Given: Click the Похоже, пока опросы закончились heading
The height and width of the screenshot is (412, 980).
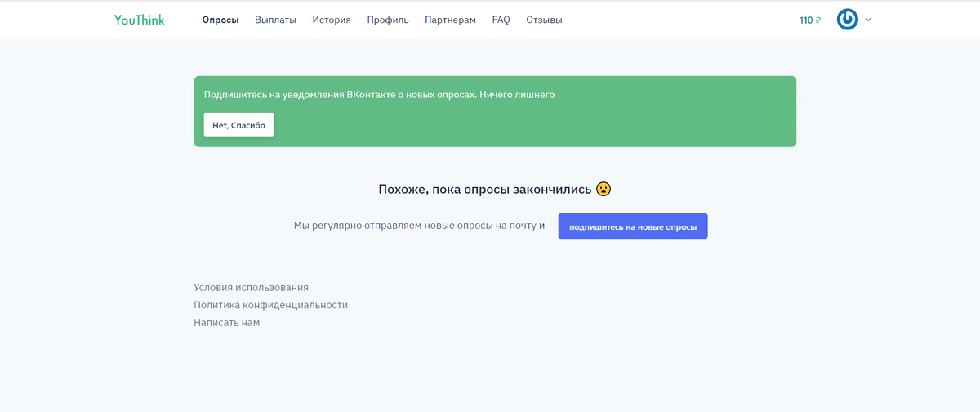Looking at the screenshot, I should click(485, 189).
